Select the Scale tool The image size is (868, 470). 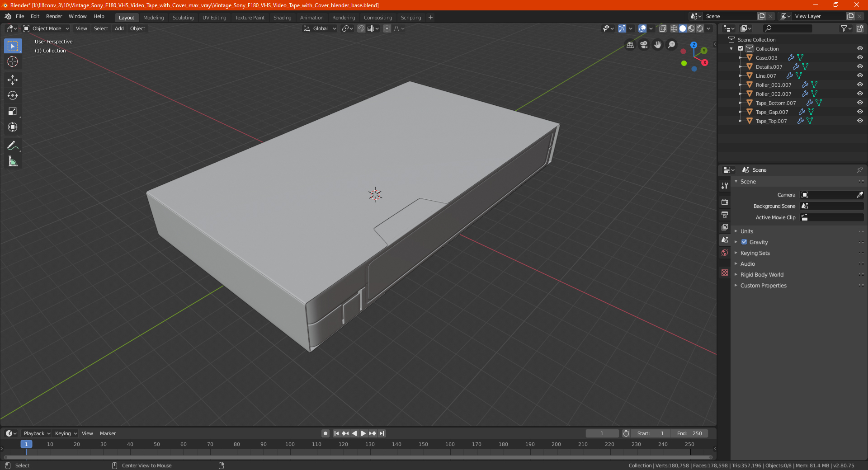coord(13,111)
